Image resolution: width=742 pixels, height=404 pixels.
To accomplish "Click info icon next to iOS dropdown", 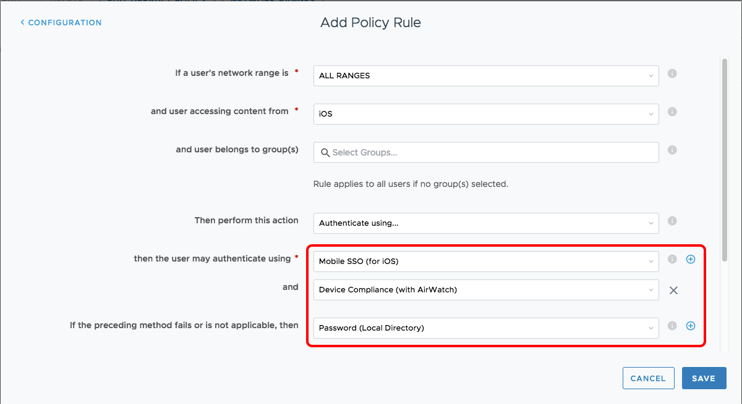I will tap(672, 112).
